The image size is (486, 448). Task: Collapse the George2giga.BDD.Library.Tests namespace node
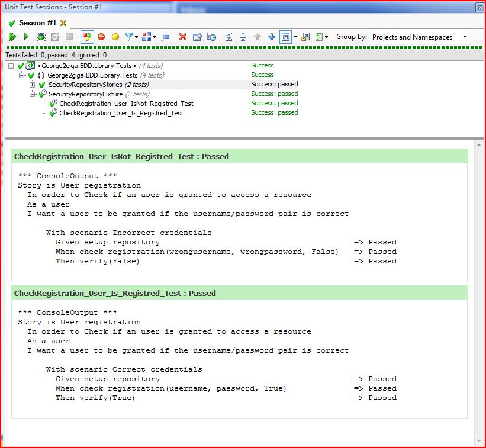tap(21, 75)
